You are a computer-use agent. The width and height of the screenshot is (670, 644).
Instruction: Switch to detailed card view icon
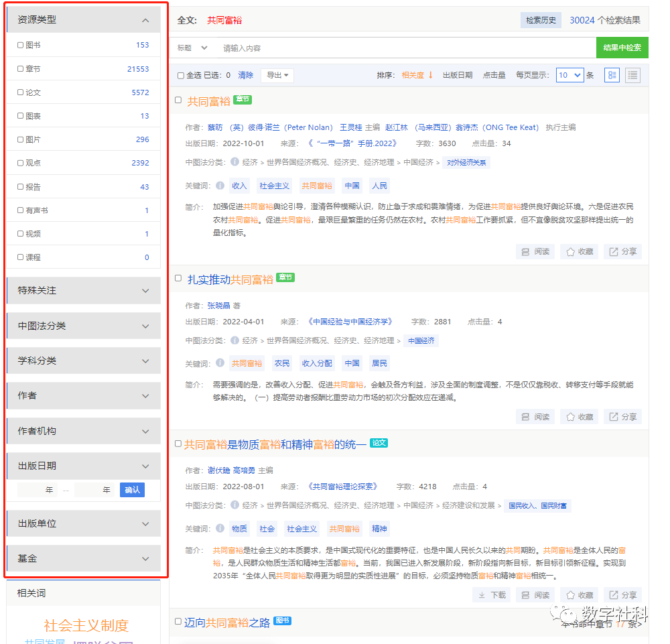tap(612, 75)
